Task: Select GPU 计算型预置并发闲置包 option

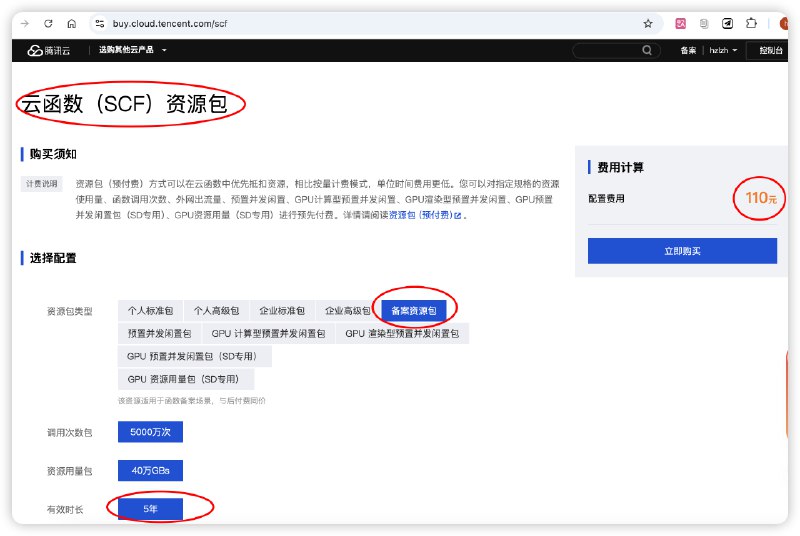Action: click(x=268, y=334)
